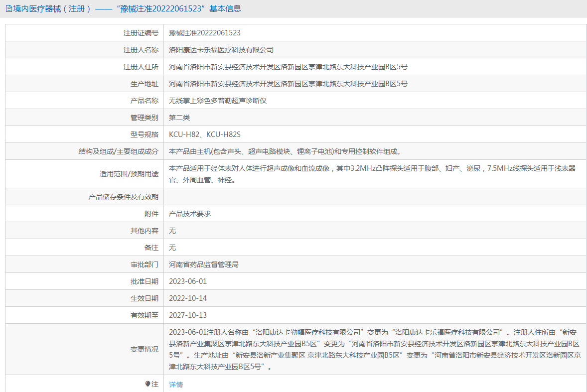Select the registration number 豫械注准20222061523 value
Viewport: 587px width, 392px height.
[205, 33]
